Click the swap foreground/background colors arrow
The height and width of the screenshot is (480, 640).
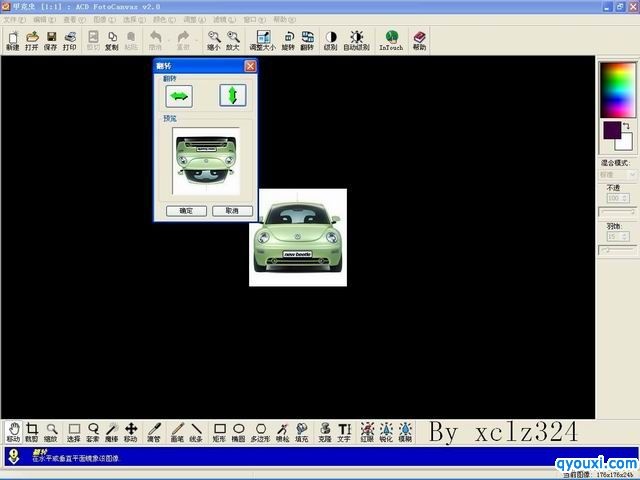[x=626, y=126]
